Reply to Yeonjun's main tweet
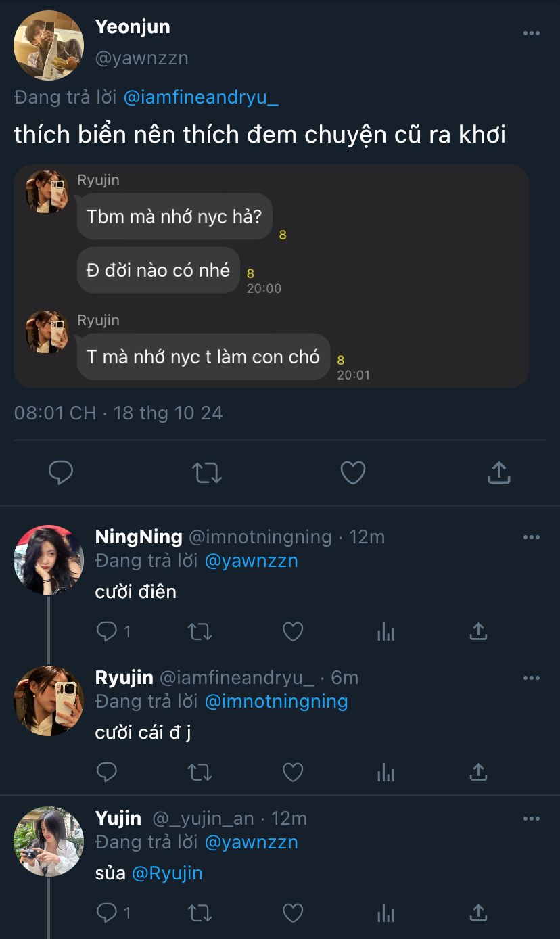Screen dimensions: 560x939 pyautogui.click(x=61, y=472)
